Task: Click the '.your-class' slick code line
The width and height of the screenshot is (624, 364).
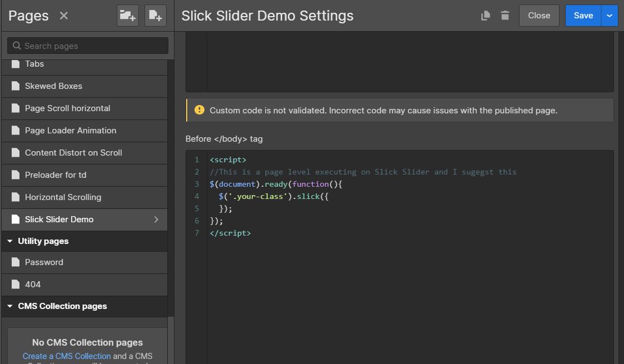Action: tap(273, 197)
